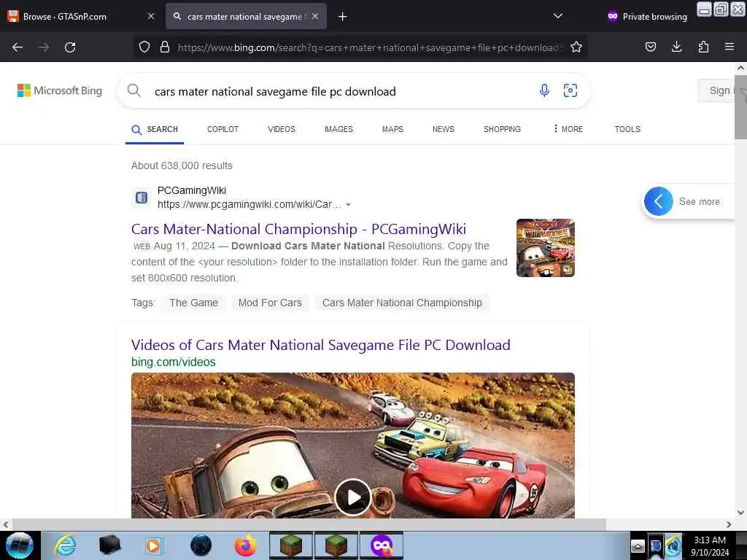This screenshot has height=560, width=747.
Task: Switch to the MAPS tab
Action: click(392, 130)
